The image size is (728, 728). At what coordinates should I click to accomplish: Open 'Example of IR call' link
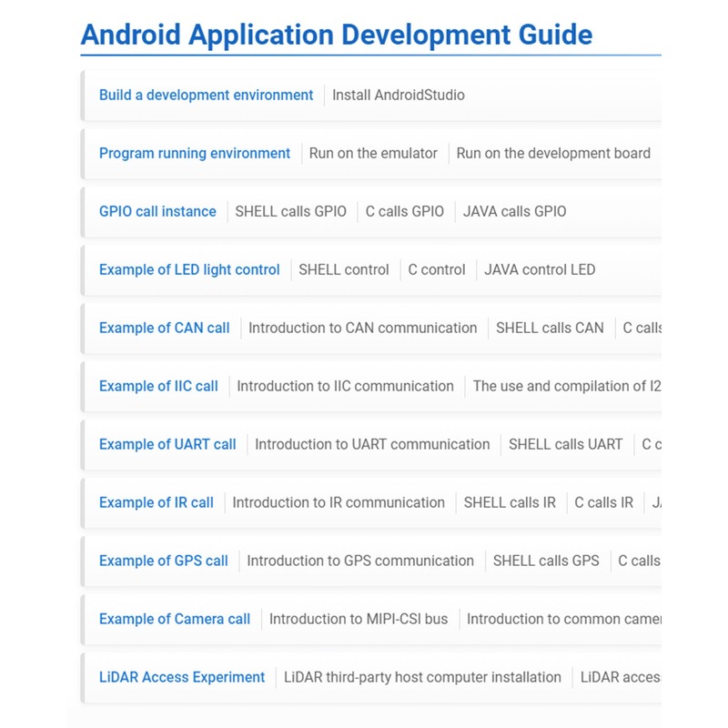(156, 502)
